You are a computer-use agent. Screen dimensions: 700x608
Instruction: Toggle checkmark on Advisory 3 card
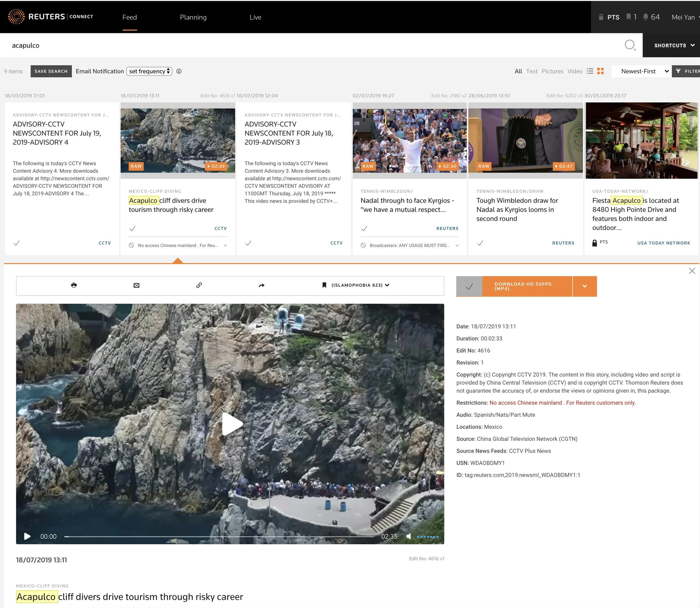tap(248, 243)
